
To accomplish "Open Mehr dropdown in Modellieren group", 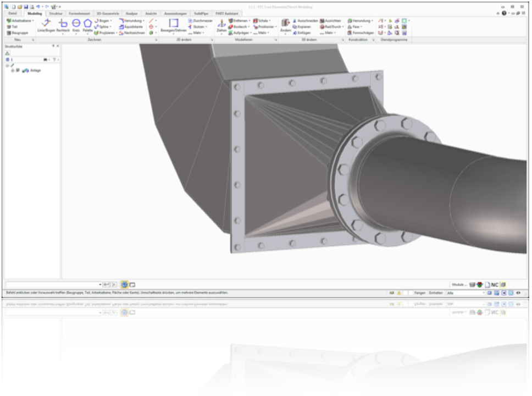I will [x=262, y=33].
